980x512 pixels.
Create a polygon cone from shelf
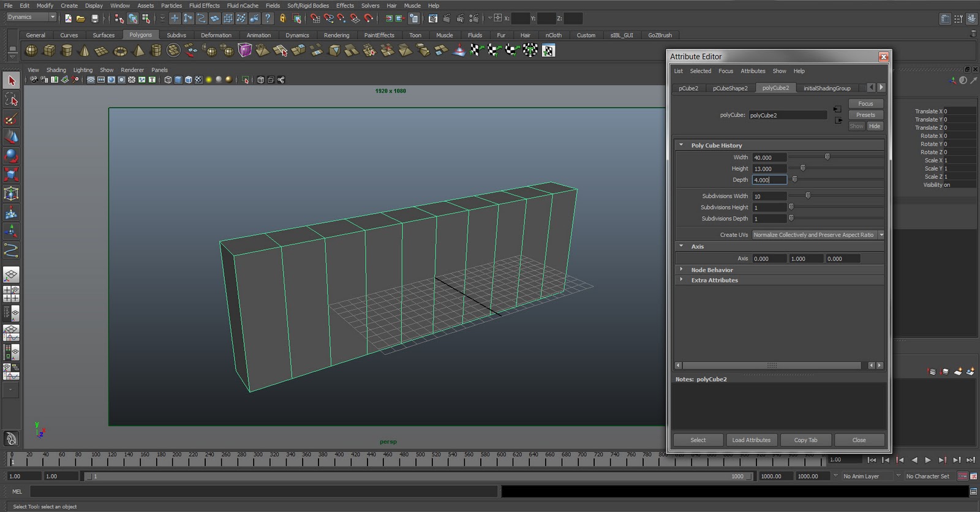click(x=85, y=50)
